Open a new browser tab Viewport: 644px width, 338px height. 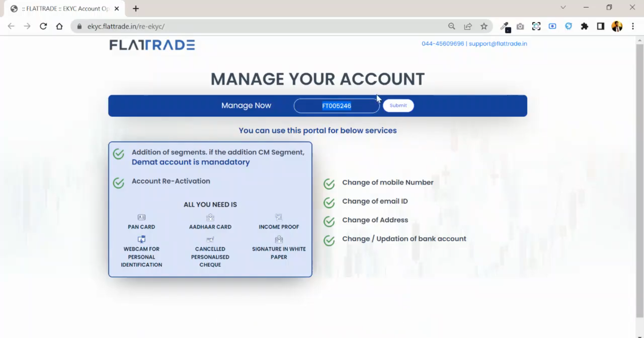point(136,8)
